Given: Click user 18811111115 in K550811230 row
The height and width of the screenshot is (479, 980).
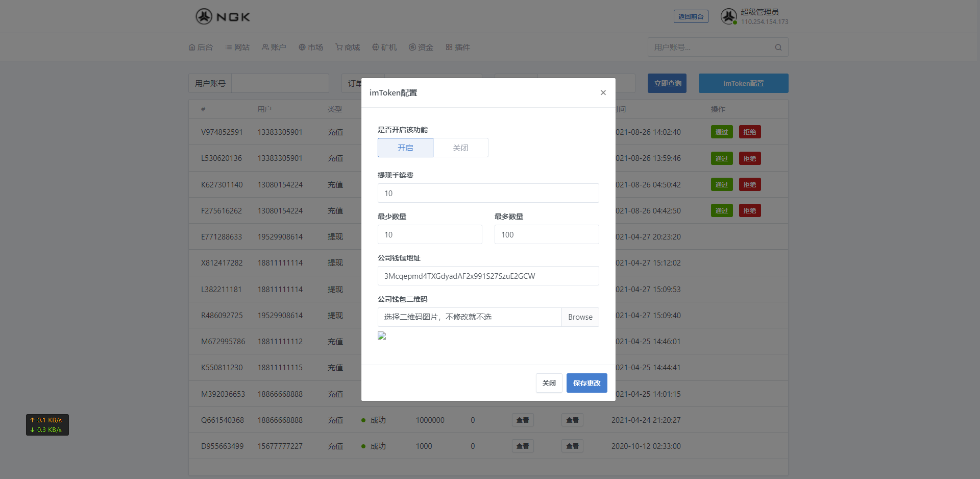Looking at the screenshot, I should tap(280, 367).
